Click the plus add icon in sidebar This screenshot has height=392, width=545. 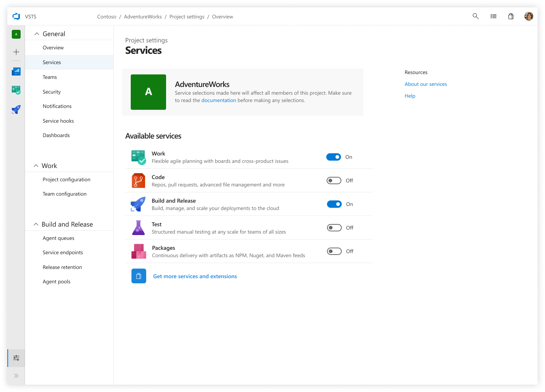pos(16,52)
